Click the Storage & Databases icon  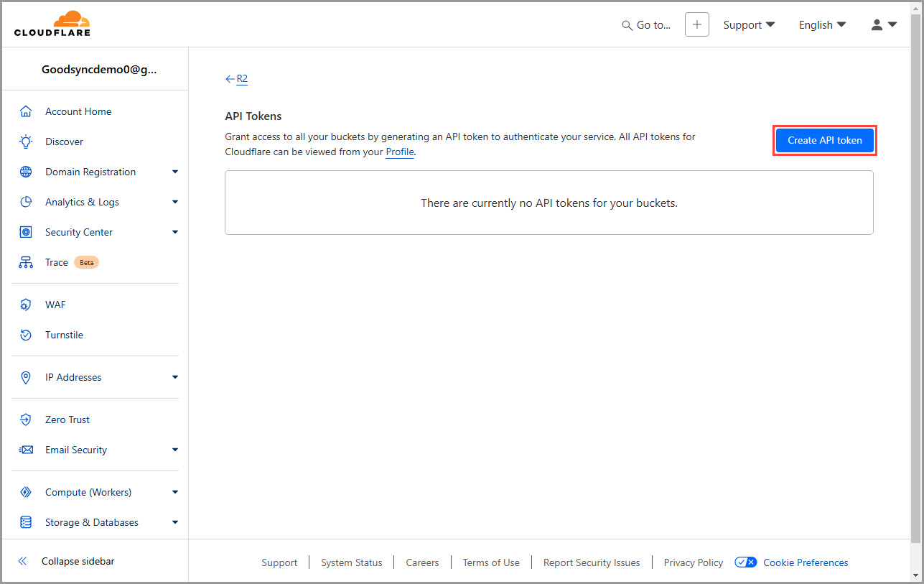pos(26,522)
